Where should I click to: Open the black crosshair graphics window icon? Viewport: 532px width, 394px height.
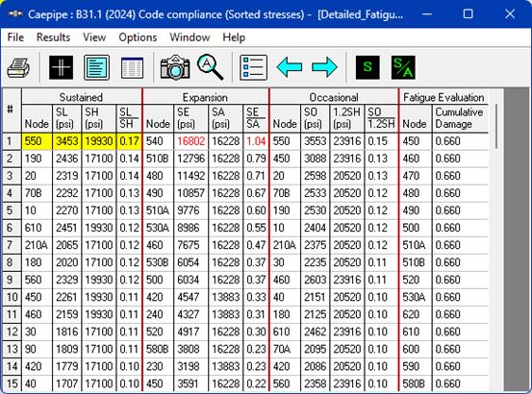tap(61, 68)
